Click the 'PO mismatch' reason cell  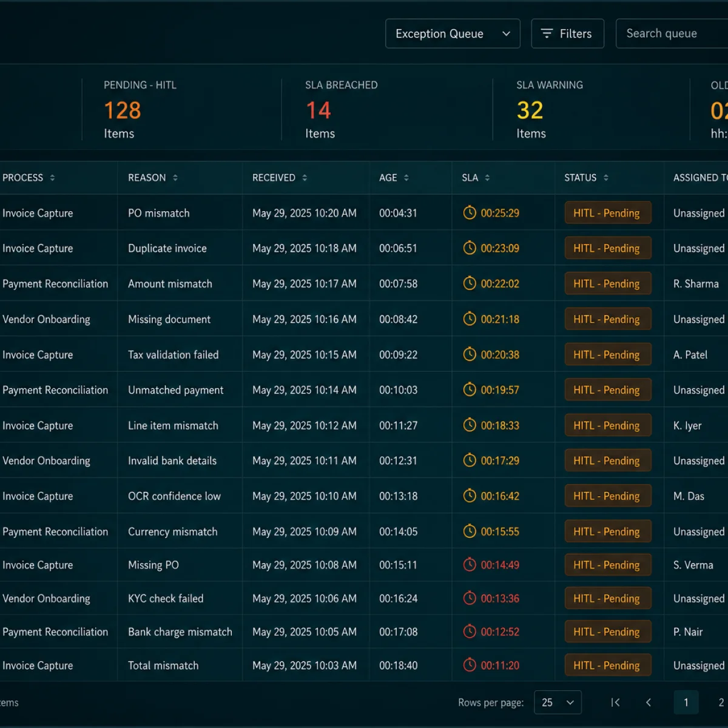(x=159, y=213)
